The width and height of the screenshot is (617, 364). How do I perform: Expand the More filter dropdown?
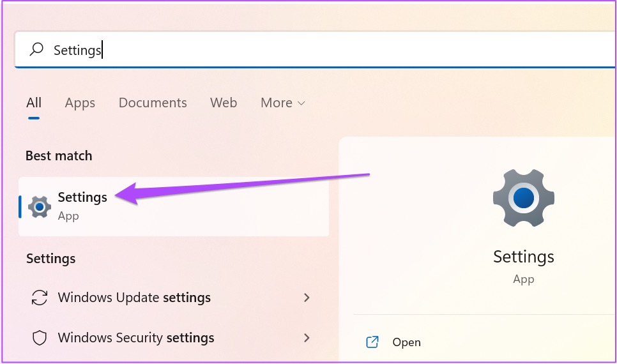click(282, 103)
